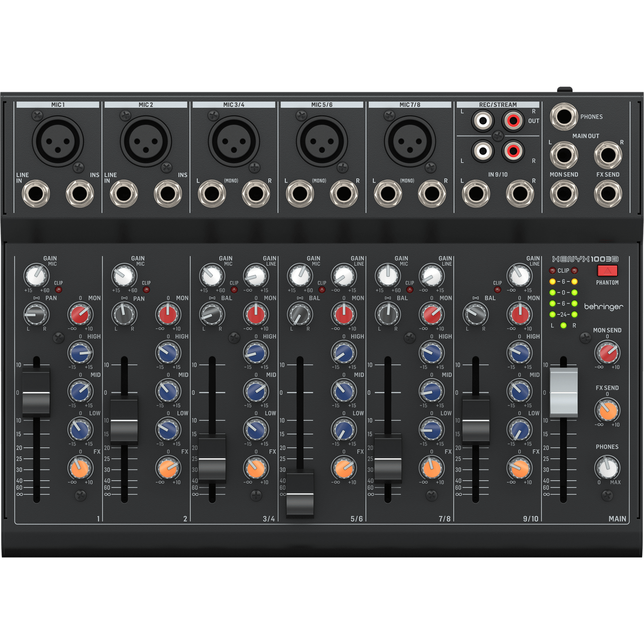Click the master FX SEND orange knob
This screenshot has width=644, height=644.
pyautogui.click(x=607, y=410)
